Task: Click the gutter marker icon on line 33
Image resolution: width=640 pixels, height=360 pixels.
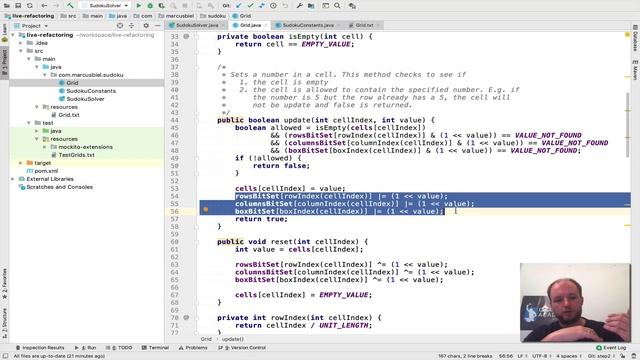Action: [x=186, y=36]
